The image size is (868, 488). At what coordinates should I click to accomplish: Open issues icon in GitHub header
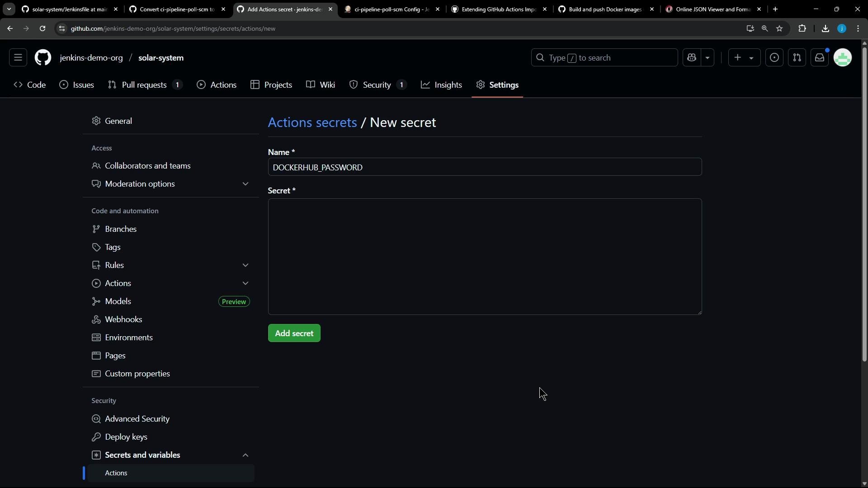point(774,58)
